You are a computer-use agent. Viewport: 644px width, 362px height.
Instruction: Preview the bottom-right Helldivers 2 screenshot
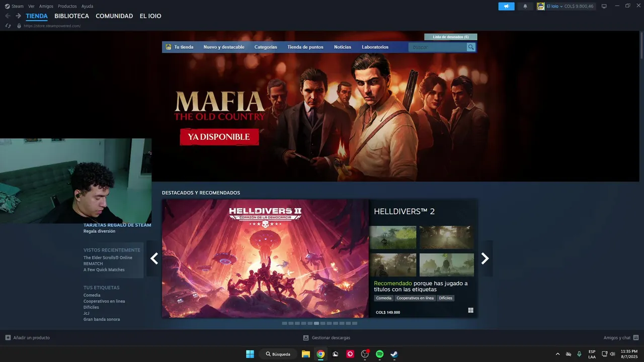pyautogui.click(x=447, y=265)
